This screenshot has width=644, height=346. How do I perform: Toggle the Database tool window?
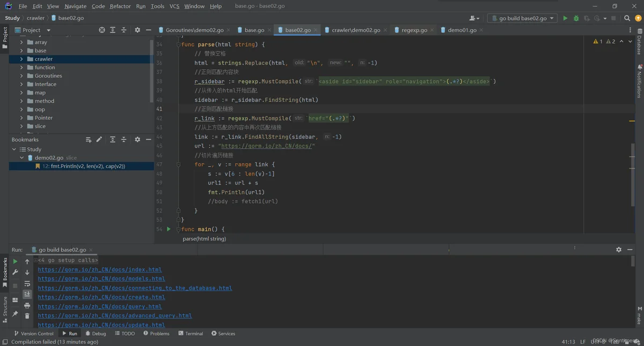point(639,42)
